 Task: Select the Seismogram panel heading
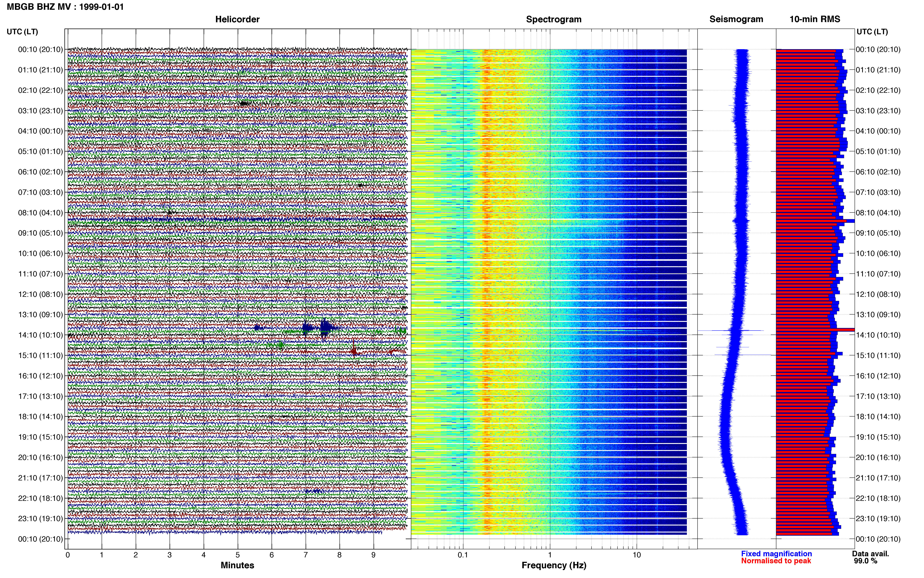736,20
